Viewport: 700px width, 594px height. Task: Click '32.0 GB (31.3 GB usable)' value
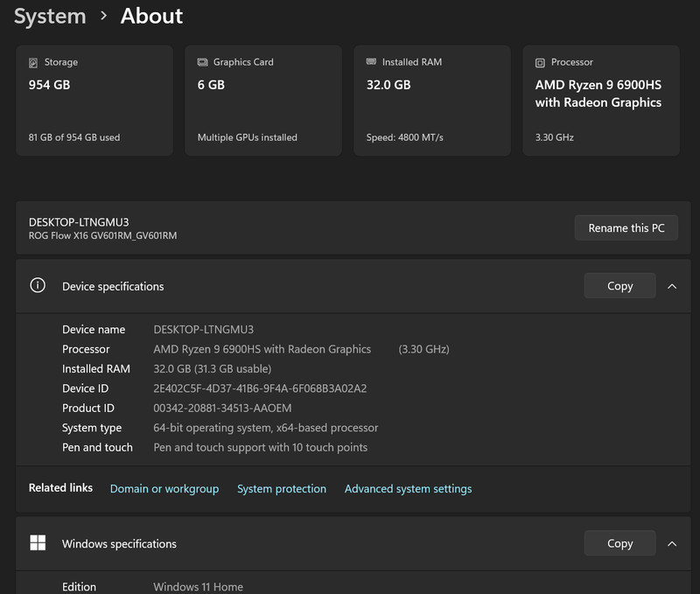(213, 368)
